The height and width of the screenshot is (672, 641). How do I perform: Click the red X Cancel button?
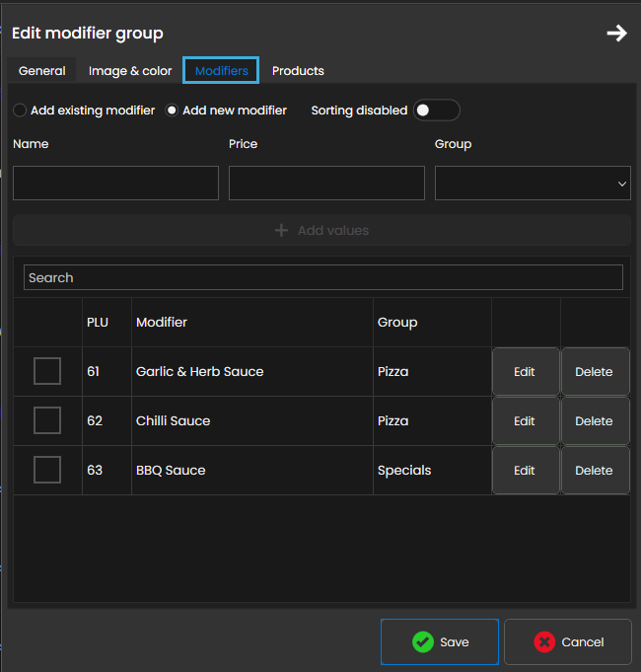[568, 641]
